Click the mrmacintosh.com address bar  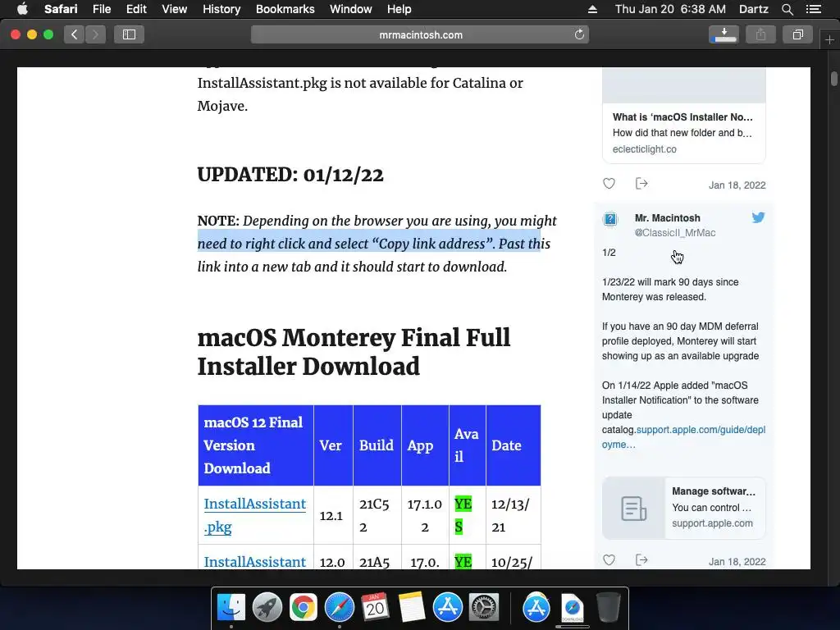click(x=420, y=34)
